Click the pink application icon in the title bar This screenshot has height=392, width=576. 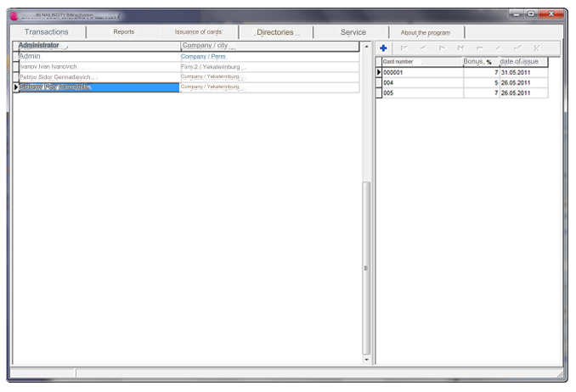pyautogui.click(x=14, y=16)
